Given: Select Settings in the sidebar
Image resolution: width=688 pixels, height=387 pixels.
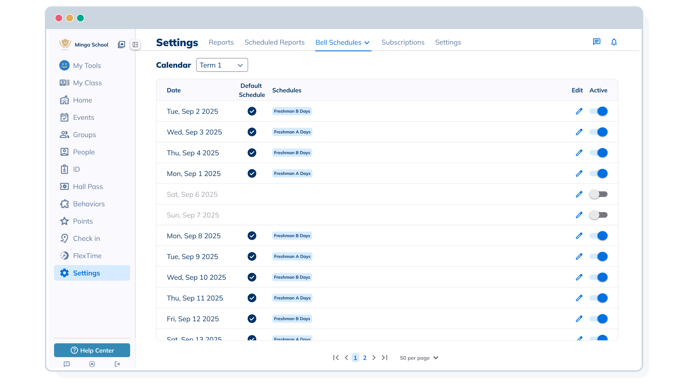Looking at the screenshot, I should pyautogui.click(x=92, y=273).
